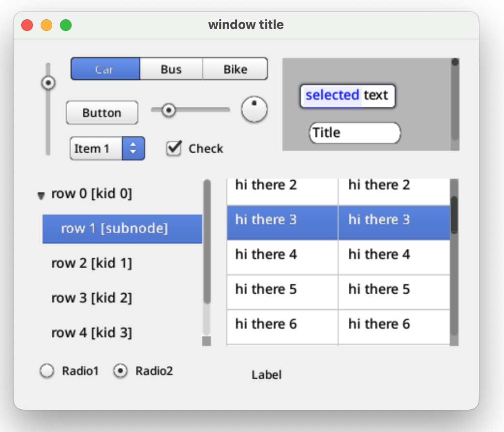Select the Car segment button
Viewport: 504px width, 432px height.
coord(105,69)
